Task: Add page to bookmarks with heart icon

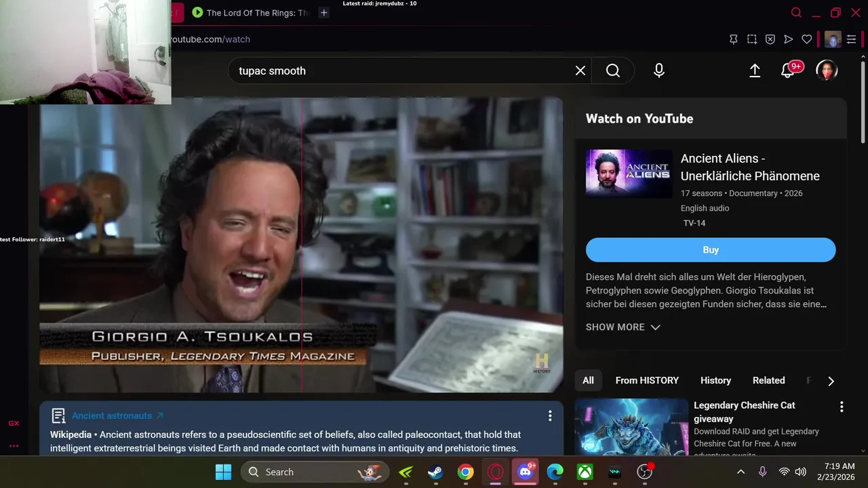Action: [x=806, y=39]
